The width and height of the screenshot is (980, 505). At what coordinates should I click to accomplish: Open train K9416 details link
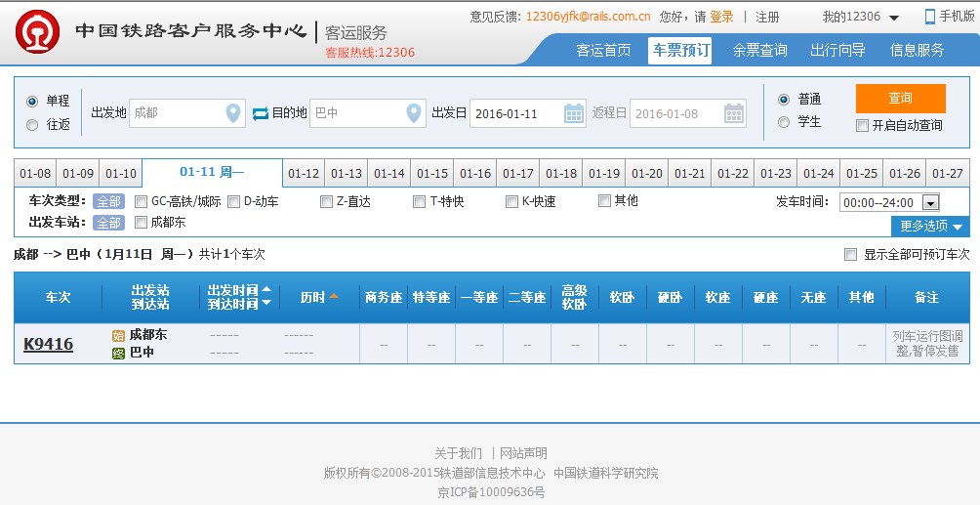coord(48,344)
